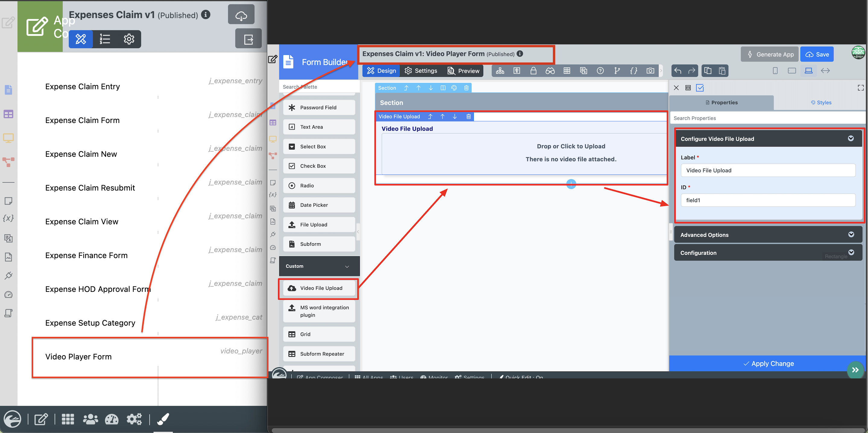Select desktop laptop view toggle
Viewport: 868px width, 433px height.
tap(808, 71)
